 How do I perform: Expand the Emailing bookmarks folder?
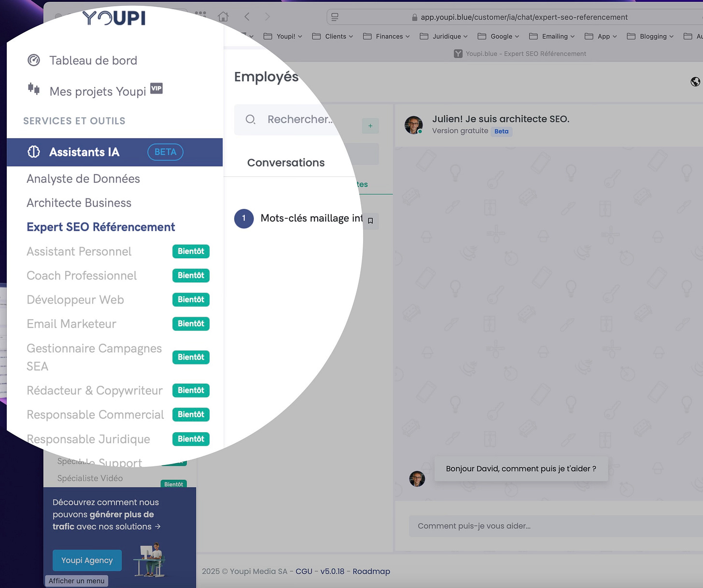pos(552,36)
